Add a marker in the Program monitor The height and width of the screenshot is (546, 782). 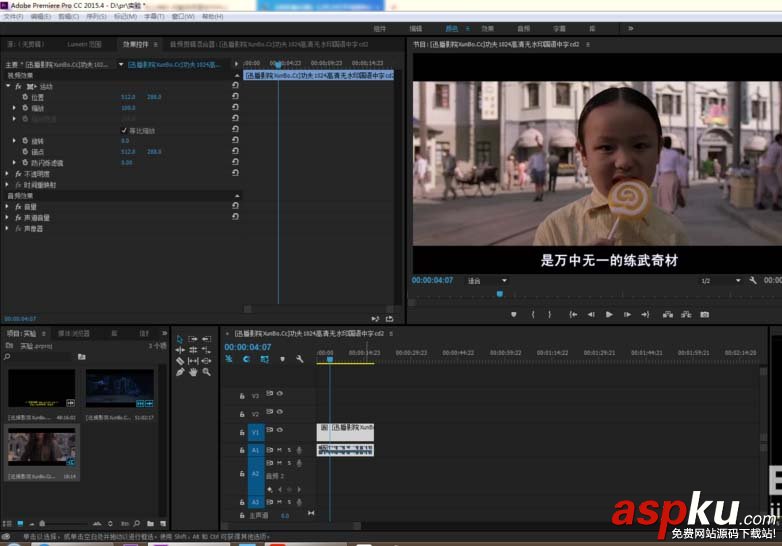pyautogui.click(x=514, y=314)
